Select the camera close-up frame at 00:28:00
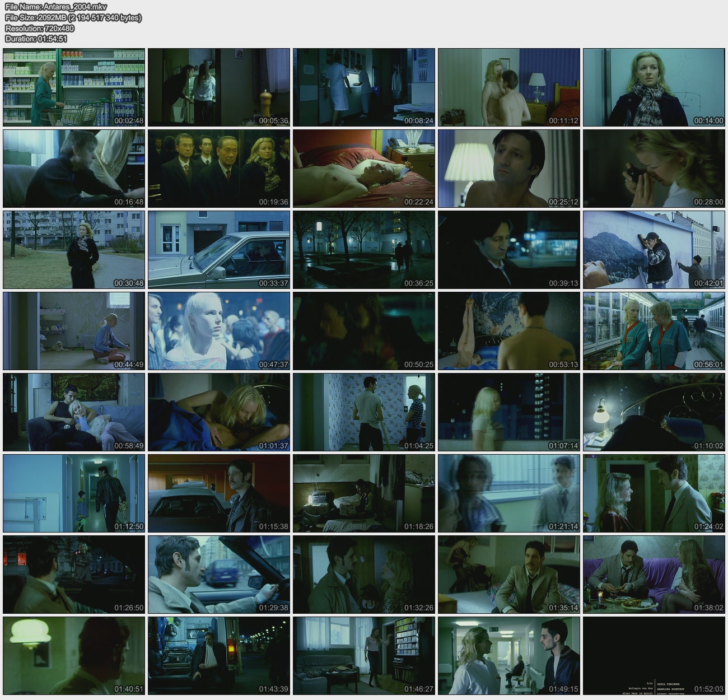728x700 pixels. 654,169
